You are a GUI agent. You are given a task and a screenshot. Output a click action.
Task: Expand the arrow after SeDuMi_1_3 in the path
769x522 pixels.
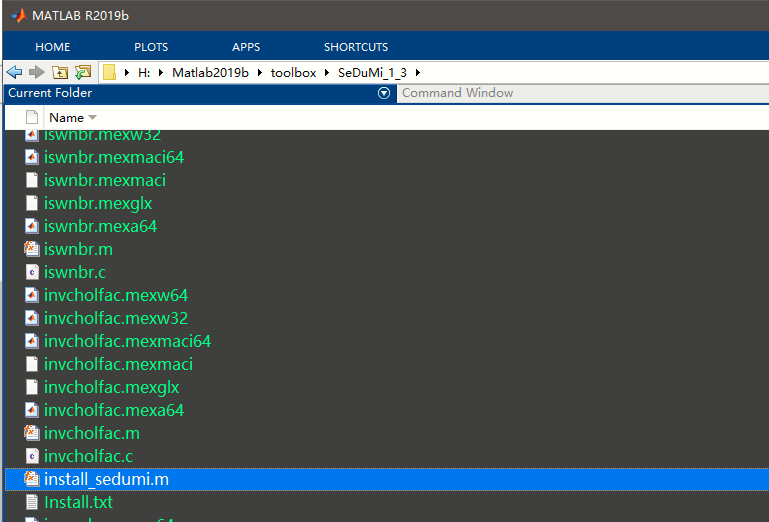click(418, 73)
